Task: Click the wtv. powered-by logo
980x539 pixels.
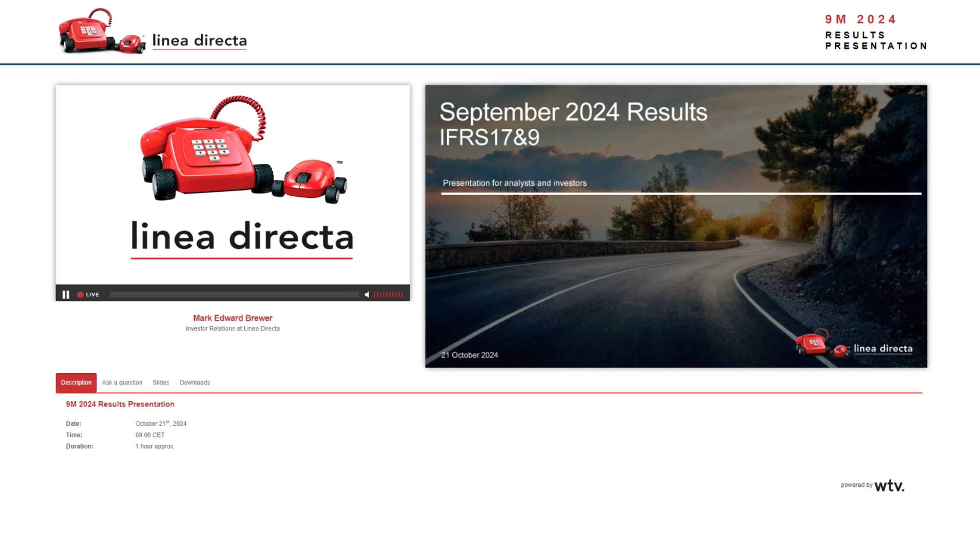Action: (889, 485)
